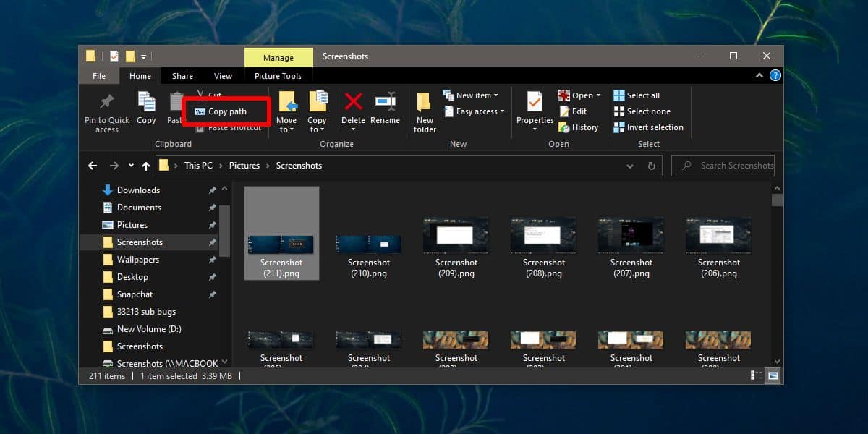868x434 pixels.
Task: Switch to the Home tab
Action: [x=140, y=76]
